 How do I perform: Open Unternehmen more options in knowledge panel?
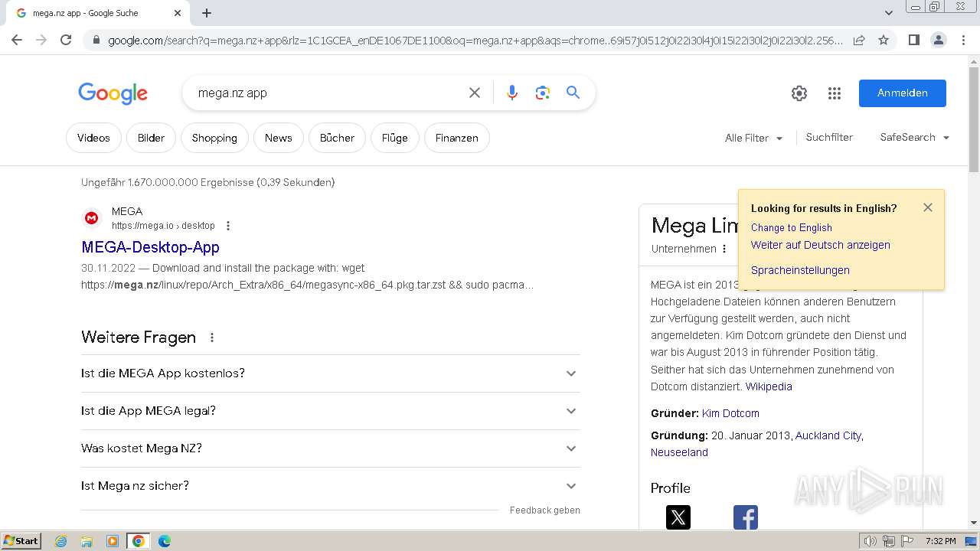[x=724, y=249]
